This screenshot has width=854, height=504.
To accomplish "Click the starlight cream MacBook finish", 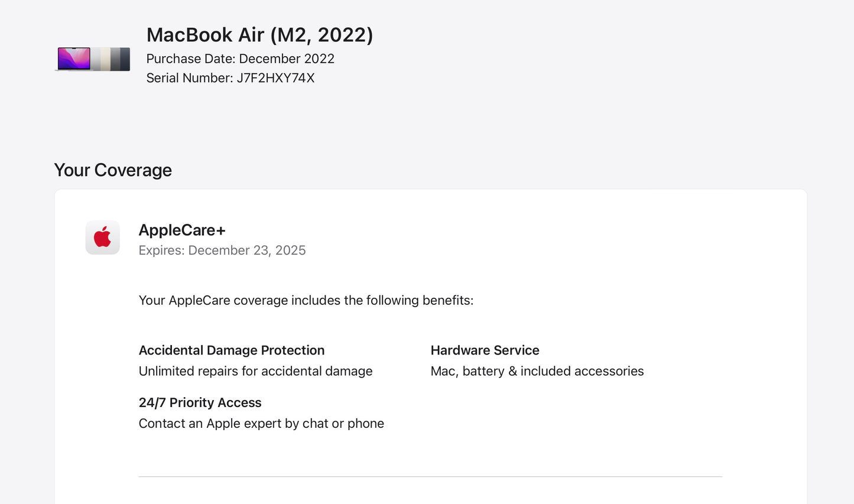I will pos(105,59).
